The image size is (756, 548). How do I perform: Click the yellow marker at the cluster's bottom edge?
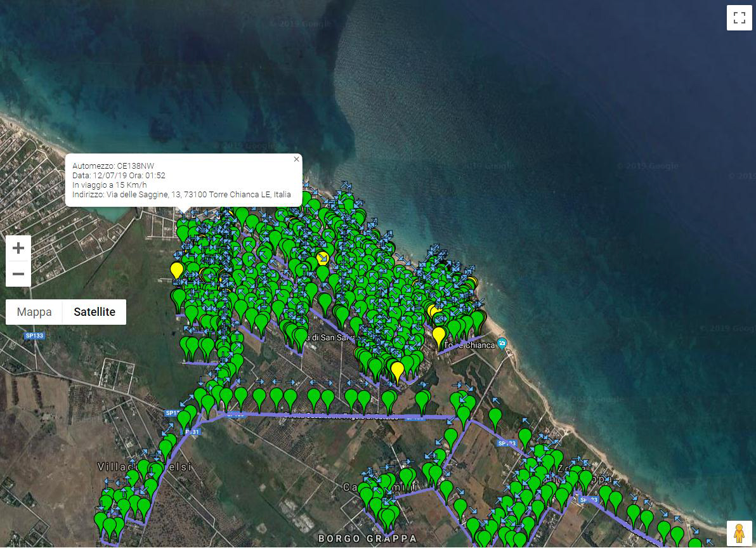click(x=397, y=369)
